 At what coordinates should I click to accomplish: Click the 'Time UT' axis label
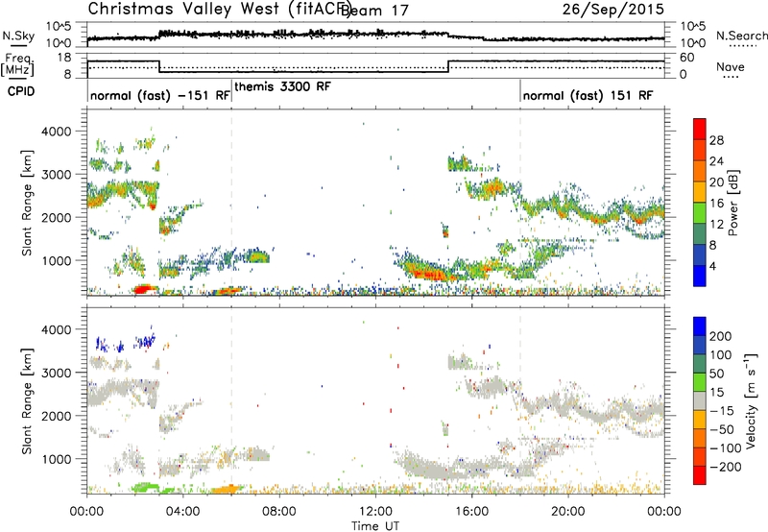pyautogui.click(x=375, y=526)
